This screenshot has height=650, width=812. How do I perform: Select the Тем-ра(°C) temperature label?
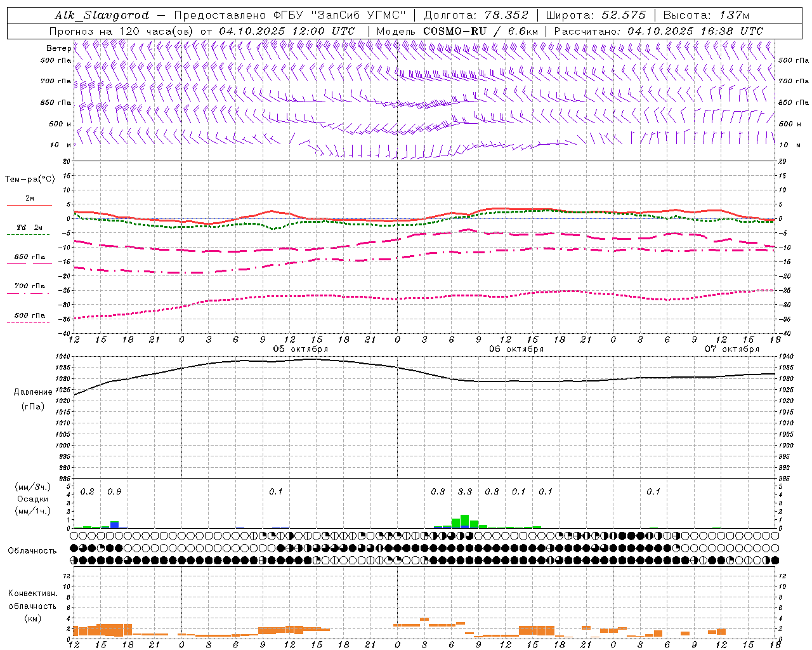pyautogui.click(x=30, y=180)
